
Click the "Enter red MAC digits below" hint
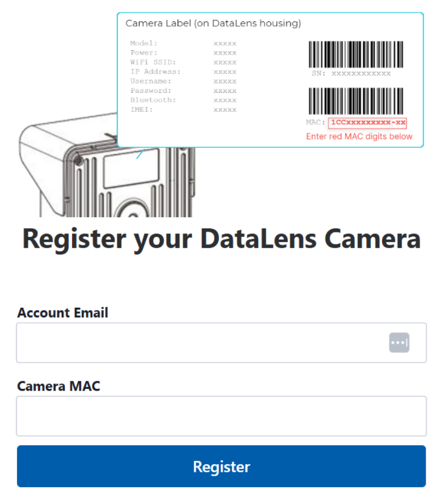coord(359,136)
